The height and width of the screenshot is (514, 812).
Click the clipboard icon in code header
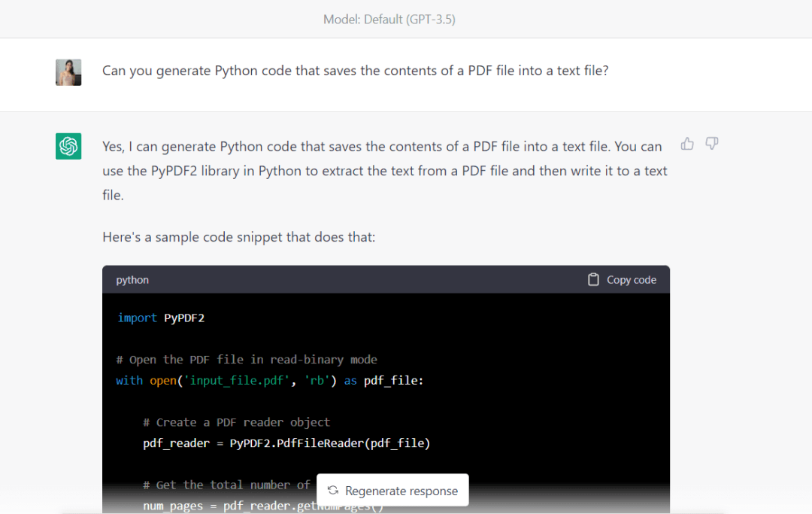pyautogui.click(x=593, y=280)
